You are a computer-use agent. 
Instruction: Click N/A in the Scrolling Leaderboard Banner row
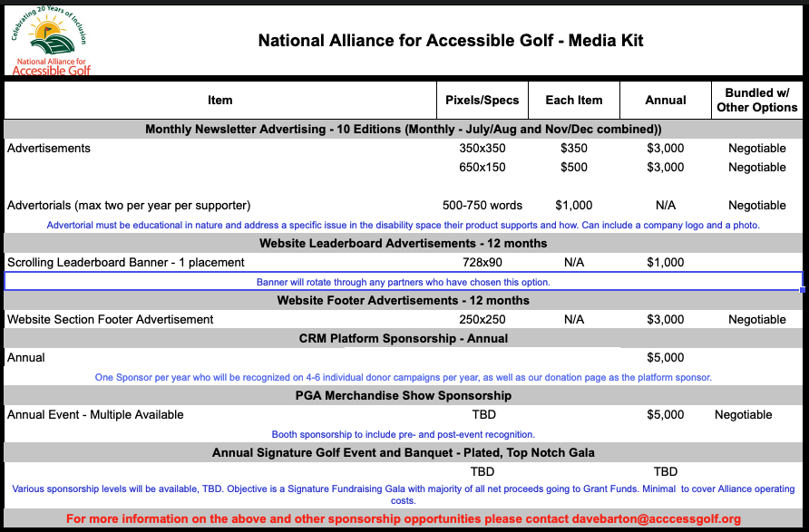tap(574, 263)
